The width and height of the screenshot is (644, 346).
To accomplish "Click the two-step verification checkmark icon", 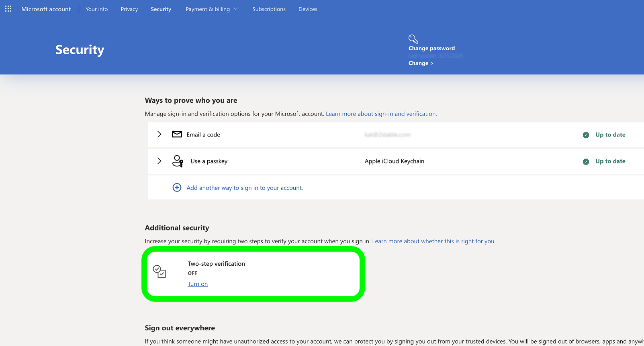I will (159, 271).
